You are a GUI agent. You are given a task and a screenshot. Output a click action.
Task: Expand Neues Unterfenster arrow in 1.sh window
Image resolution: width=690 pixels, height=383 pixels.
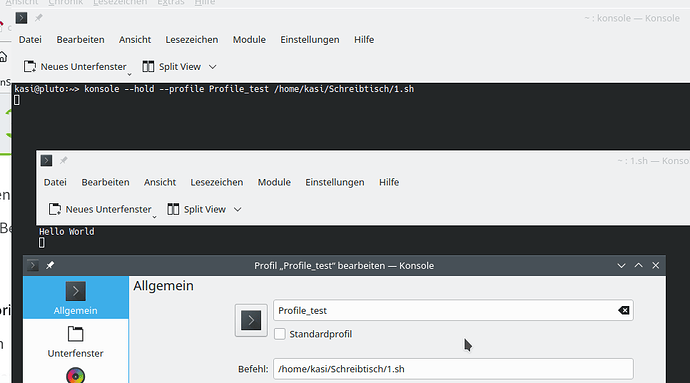click(x=154, y=217)
